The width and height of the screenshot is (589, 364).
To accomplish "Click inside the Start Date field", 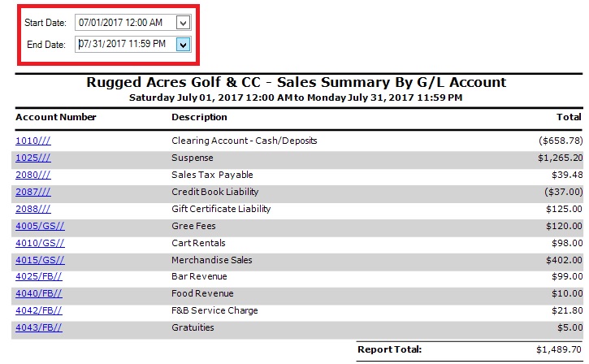I will click(124, 23).
